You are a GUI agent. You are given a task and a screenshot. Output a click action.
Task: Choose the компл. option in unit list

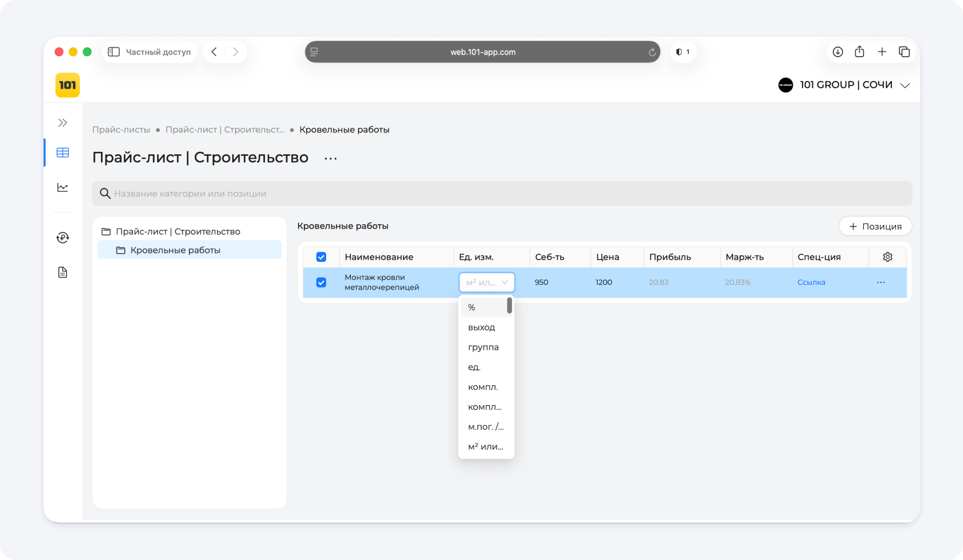(483, 387)
